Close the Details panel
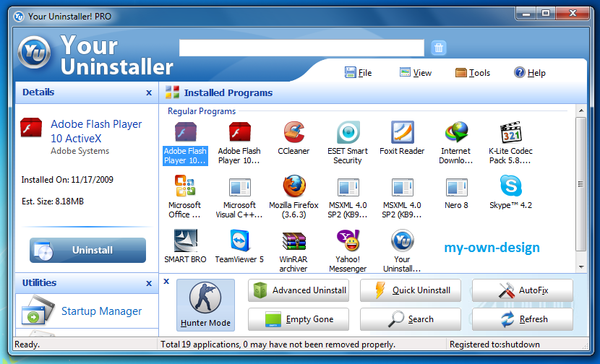Image resolution: width=600 pixels, height=364 pixels. [x=149, y=92]
